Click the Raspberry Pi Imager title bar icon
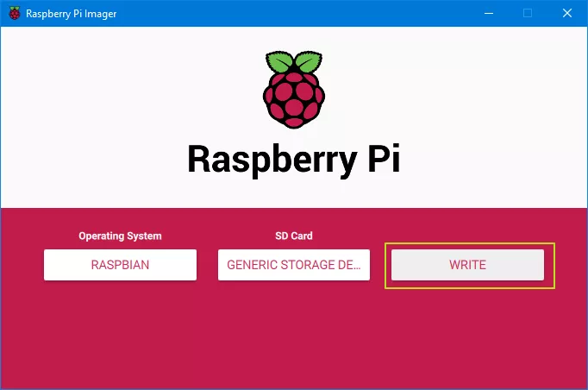This screenshot has height=390, width=588. [x=15, y=14]
